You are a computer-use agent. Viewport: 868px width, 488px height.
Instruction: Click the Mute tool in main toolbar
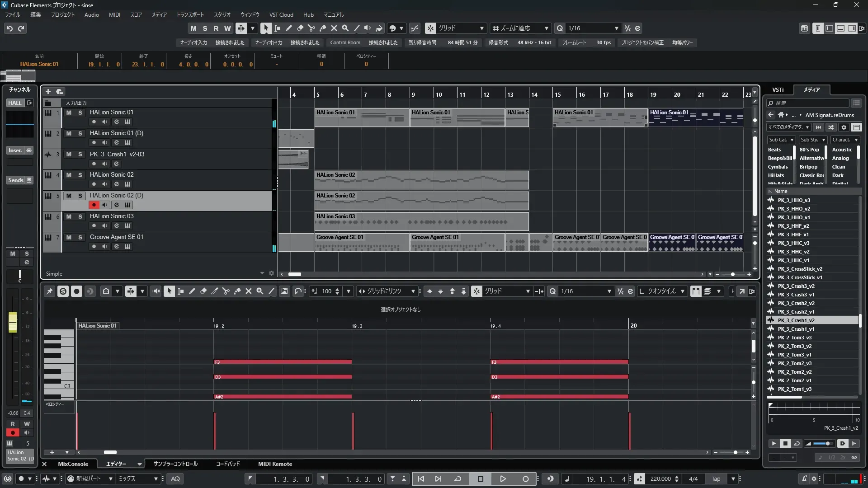click(x=334, y=28)
